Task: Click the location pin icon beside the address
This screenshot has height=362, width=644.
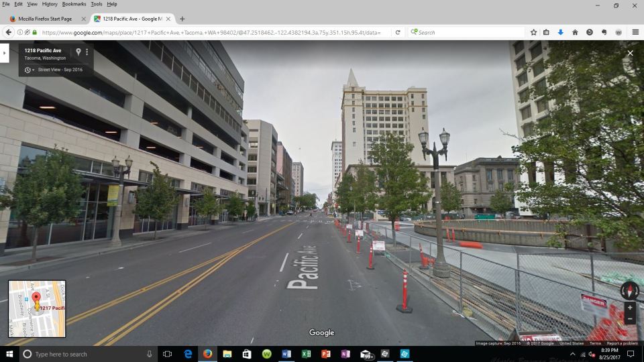Action: click(x=78, y=52)
